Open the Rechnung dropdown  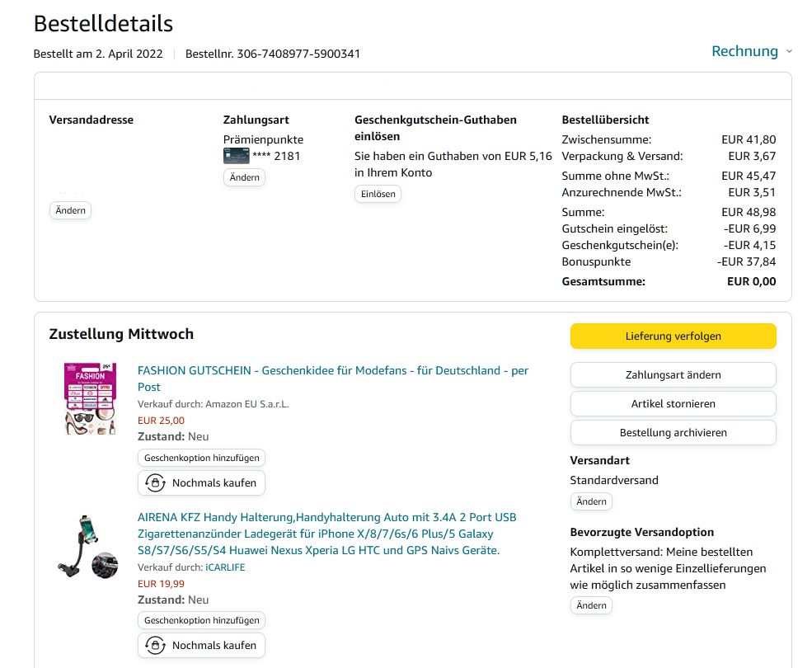pos(744,51)
